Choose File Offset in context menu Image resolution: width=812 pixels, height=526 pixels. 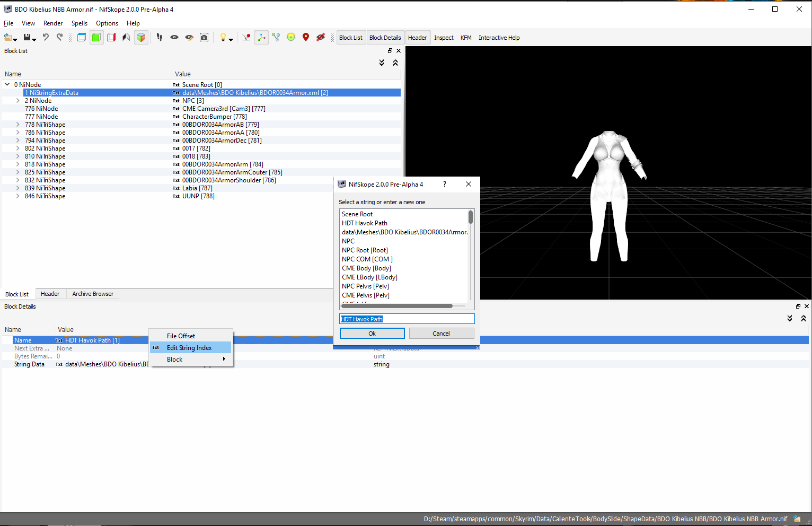[x=190, y=336]
